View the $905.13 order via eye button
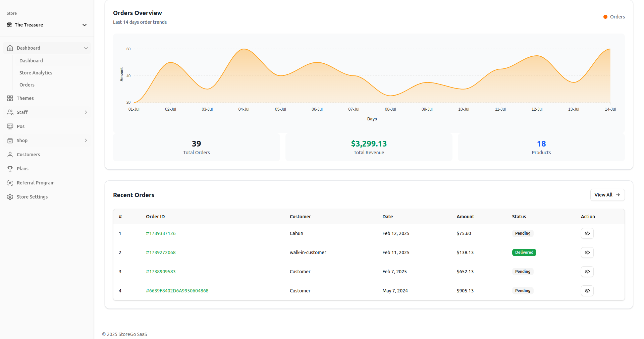This screenshot has width=644, height=339. [x=587, y=291]
